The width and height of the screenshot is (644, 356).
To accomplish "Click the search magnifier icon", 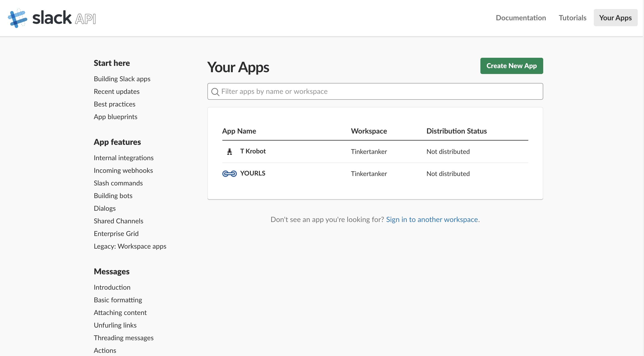I will pos(215,92).
